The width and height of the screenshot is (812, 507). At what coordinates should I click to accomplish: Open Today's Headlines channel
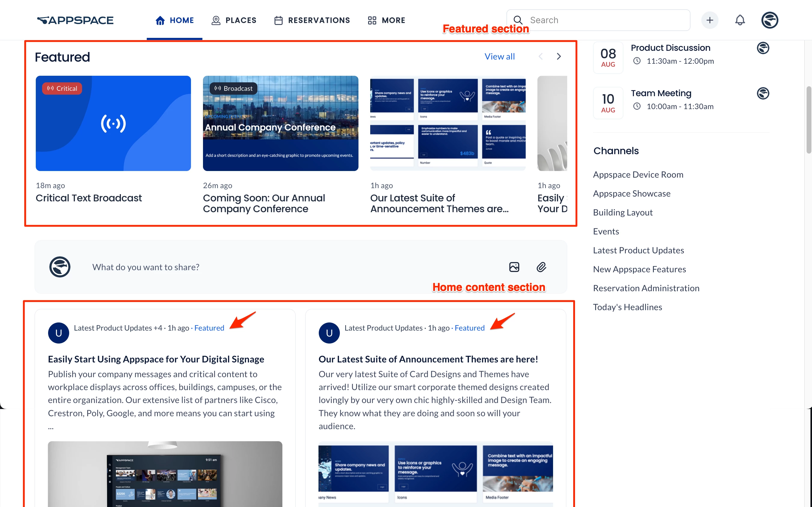pos(627,307)
